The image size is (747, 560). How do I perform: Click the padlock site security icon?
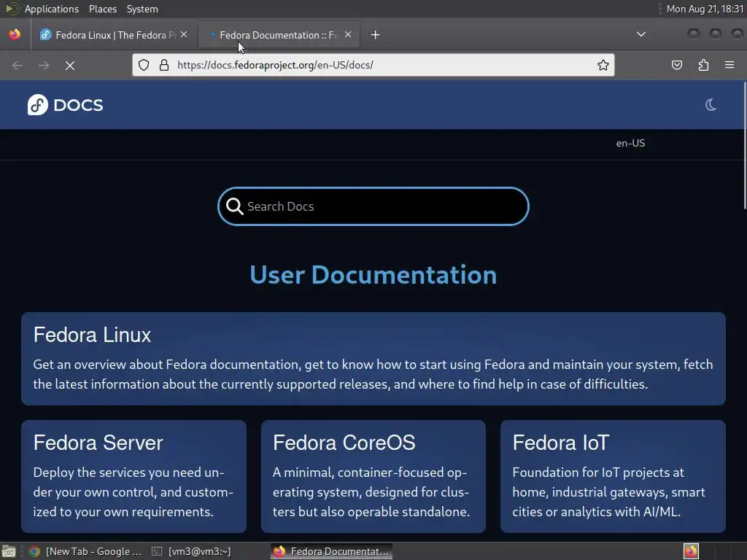click(164, 65)
